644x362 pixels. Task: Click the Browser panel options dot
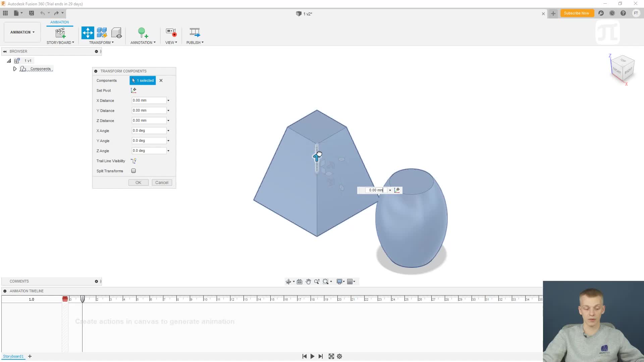pyautogui.click(x=96, y=51)
